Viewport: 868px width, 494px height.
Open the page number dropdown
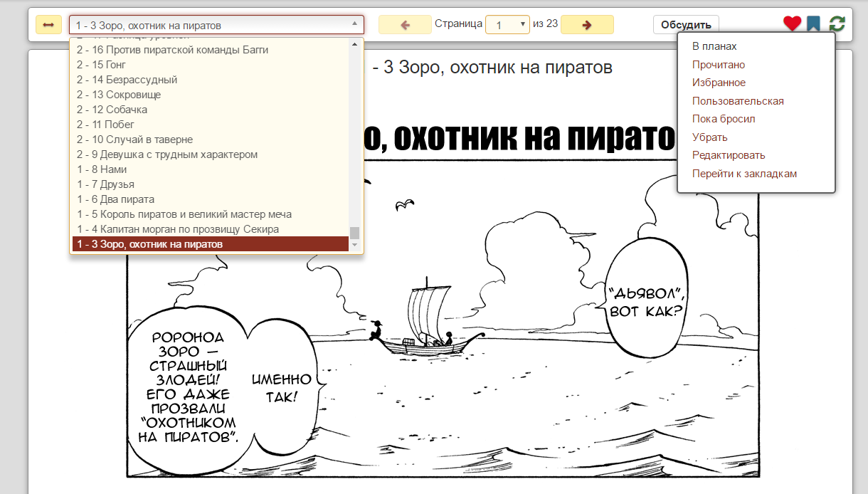[x=523, y=23]
